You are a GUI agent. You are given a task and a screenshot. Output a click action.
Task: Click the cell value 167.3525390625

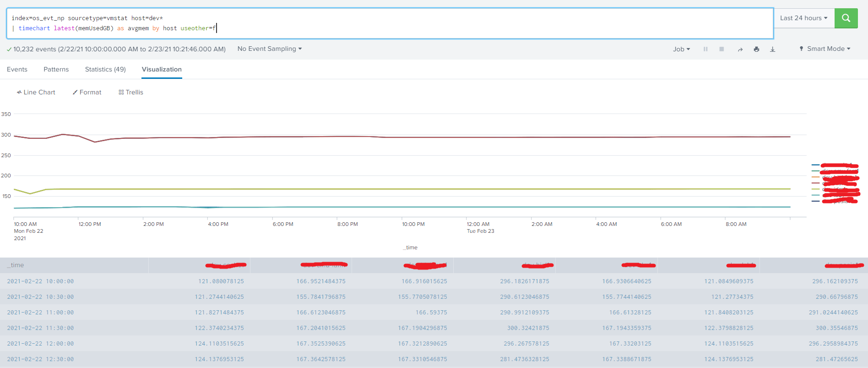click(321, 344)
